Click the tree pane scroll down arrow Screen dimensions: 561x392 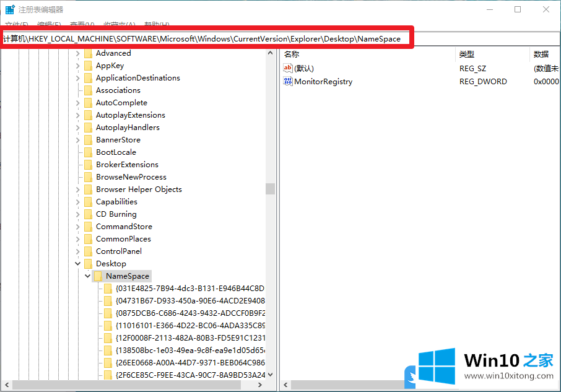(270, 375)
